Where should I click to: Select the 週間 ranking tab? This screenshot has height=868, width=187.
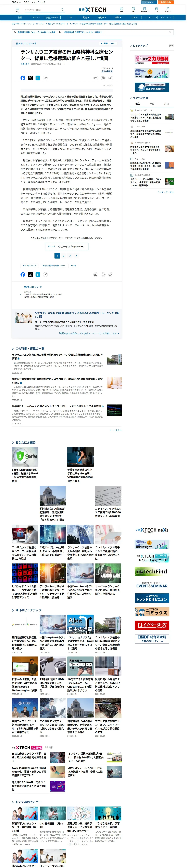166,104
